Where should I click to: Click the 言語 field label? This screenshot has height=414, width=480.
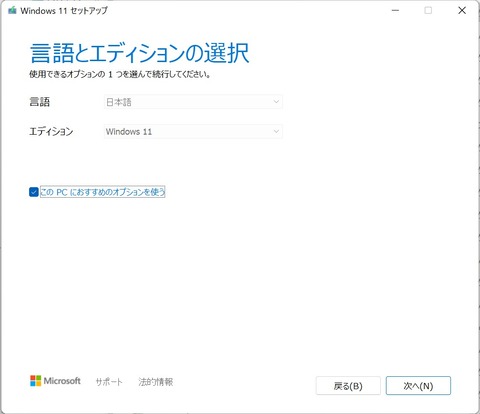tap(40, 102)
